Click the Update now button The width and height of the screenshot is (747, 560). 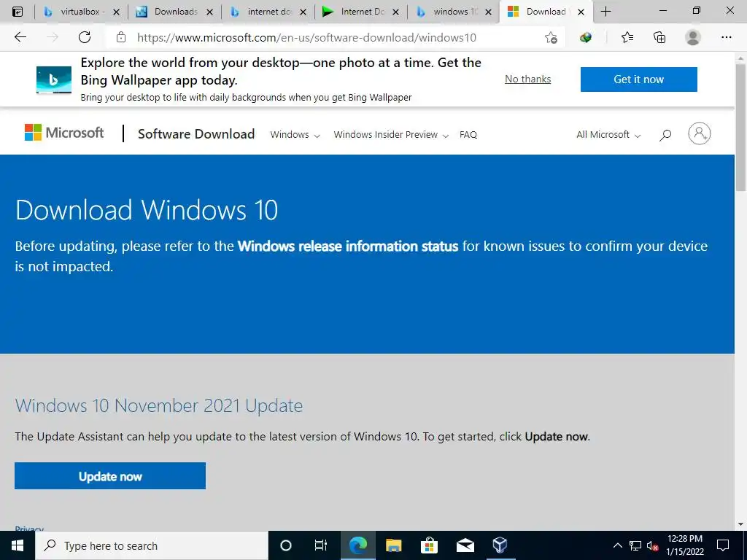110,475
